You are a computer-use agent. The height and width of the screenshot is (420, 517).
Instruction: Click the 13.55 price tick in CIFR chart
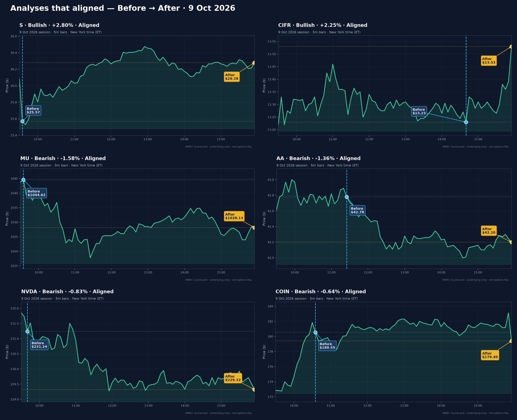click(x=272, y=42)
